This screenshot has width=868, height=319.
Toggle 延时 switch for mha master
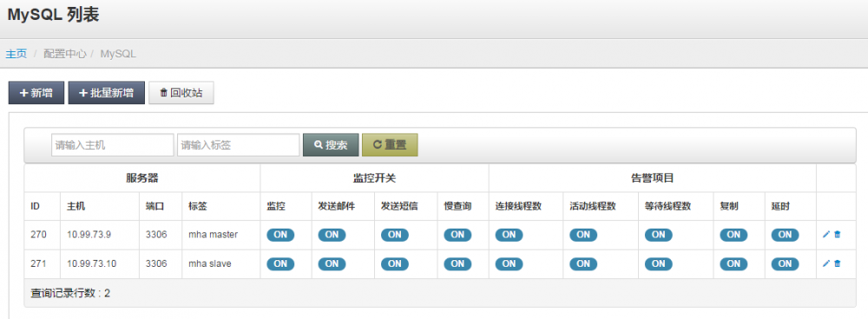click(785, 235)
